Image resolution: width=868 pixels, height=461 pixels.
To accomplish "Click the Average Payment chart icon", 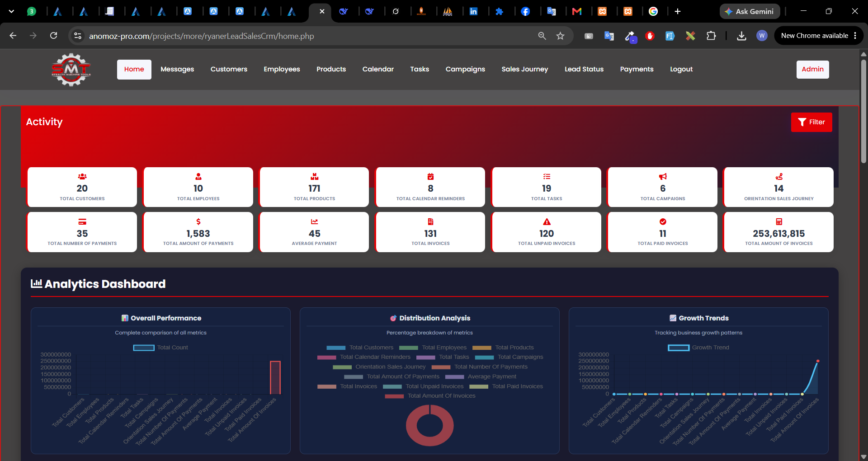I will [315, 222].
